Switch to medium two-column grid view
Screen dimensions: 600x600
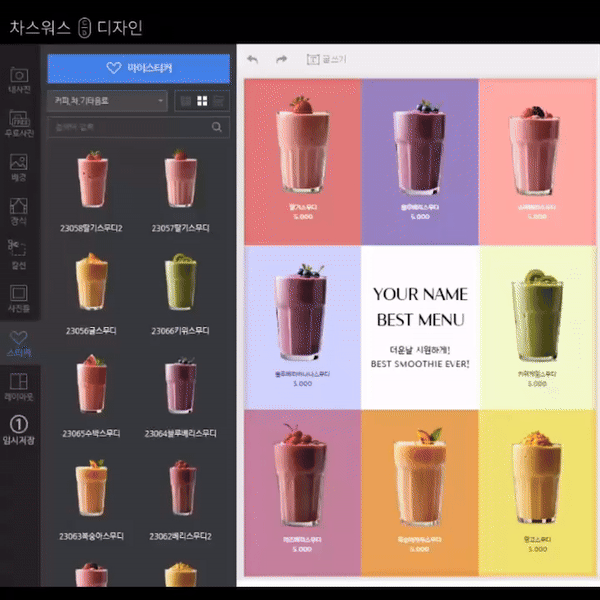click(202, 101)
